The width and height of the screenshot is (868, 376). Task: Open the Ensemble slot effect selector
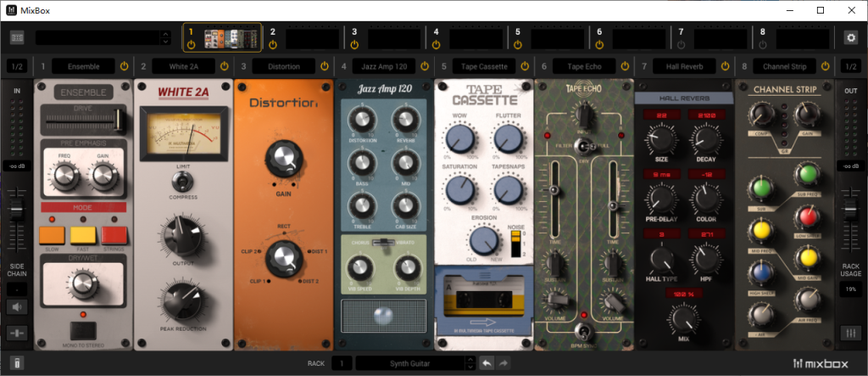tap(84, 66)
